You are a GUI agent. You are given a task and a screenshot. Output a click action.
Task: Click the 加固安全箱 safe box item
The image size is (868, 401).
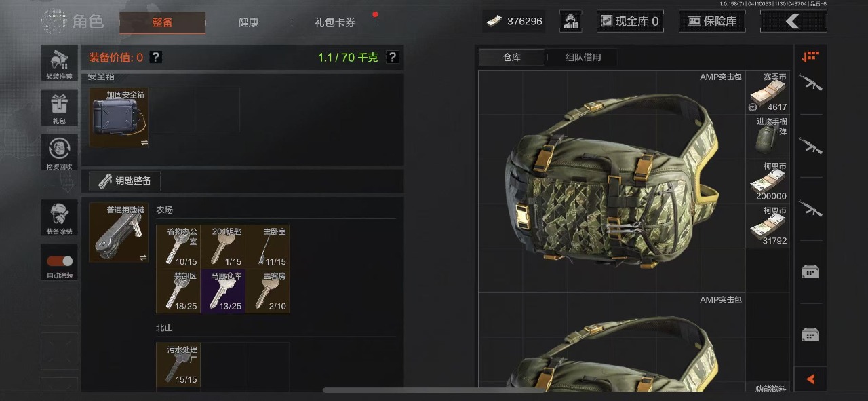[x=119, y=117]
